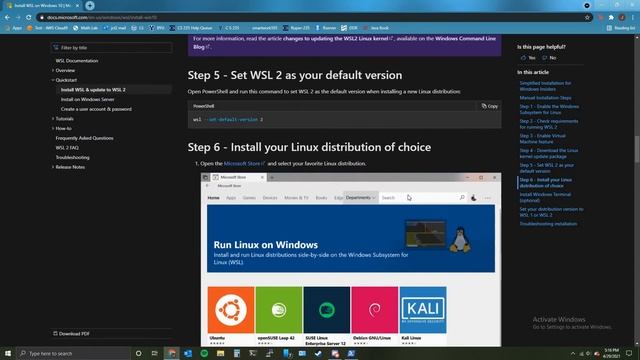Open changes to updating WSL2 Linux kernel link
The width and height of the screenshot is (640, 360).
(338, 38)
